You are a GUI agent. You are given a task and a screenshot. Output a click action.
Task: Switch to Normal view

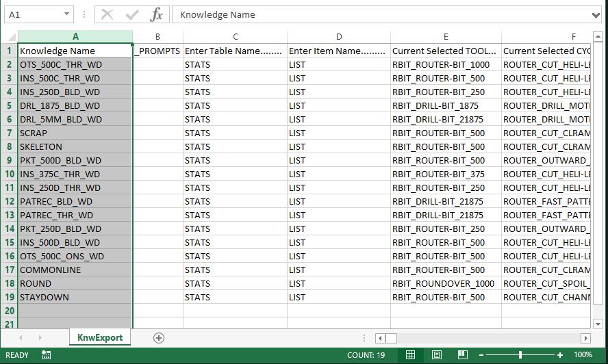click(410, 355)
